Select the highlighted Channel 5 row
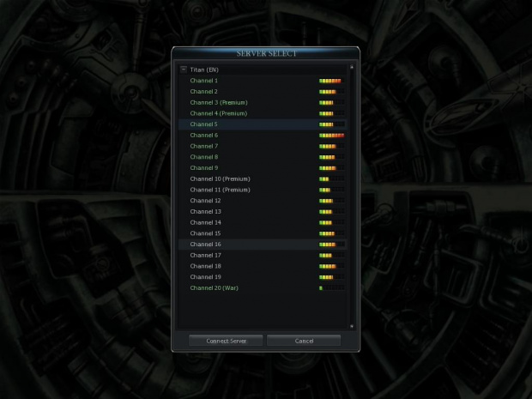 pos(263,124)
